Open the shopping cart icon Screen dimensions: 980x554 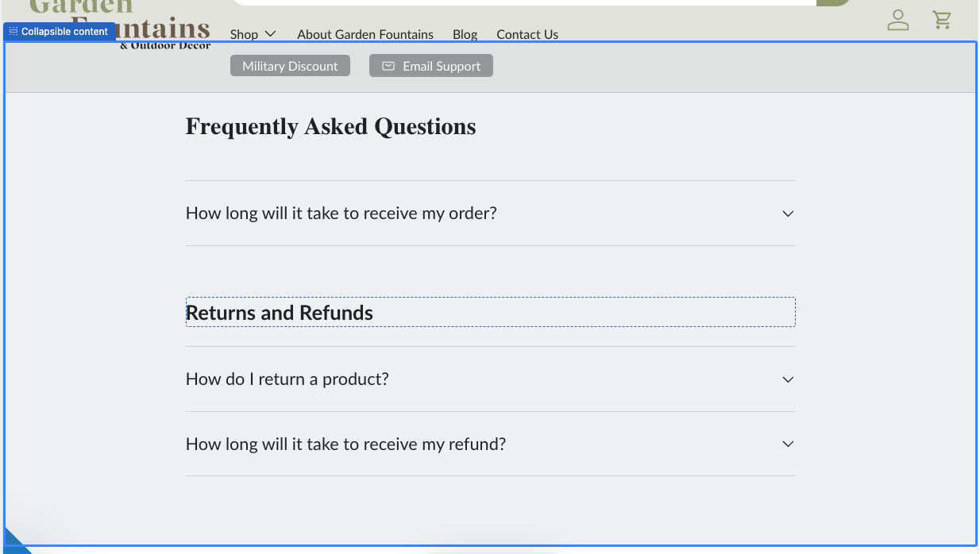pyautogui.click(x=942, y=20)
